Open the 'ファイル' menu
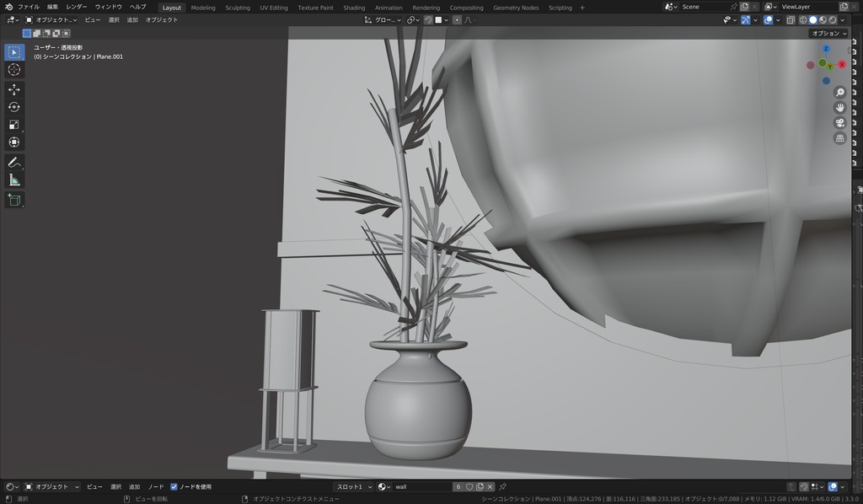This screenshot has height=504, width=863. click(29, 7)
